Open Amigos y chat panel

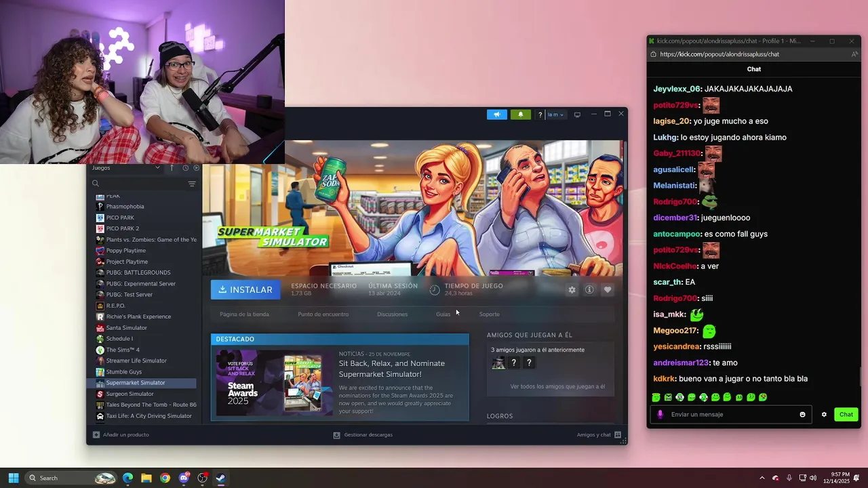point(599,434)
